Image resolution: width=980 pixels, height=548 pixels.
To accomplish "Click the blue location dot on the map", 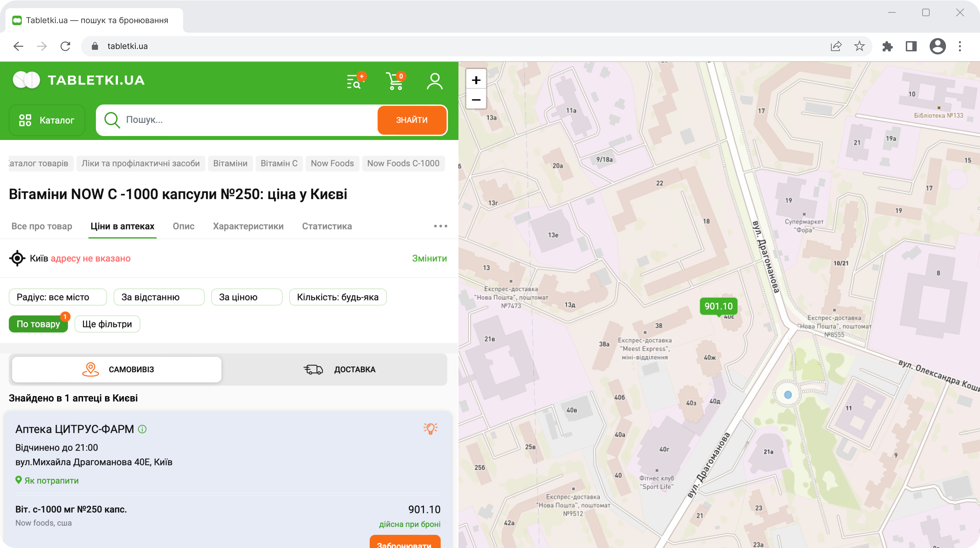I will pos(788,395).
